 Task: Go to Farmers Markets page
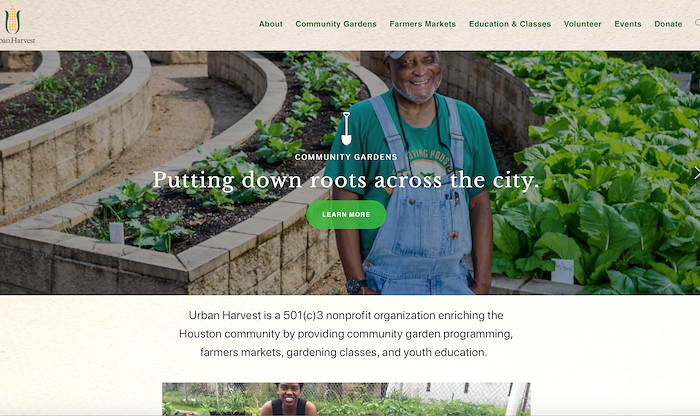coord(422,24)
